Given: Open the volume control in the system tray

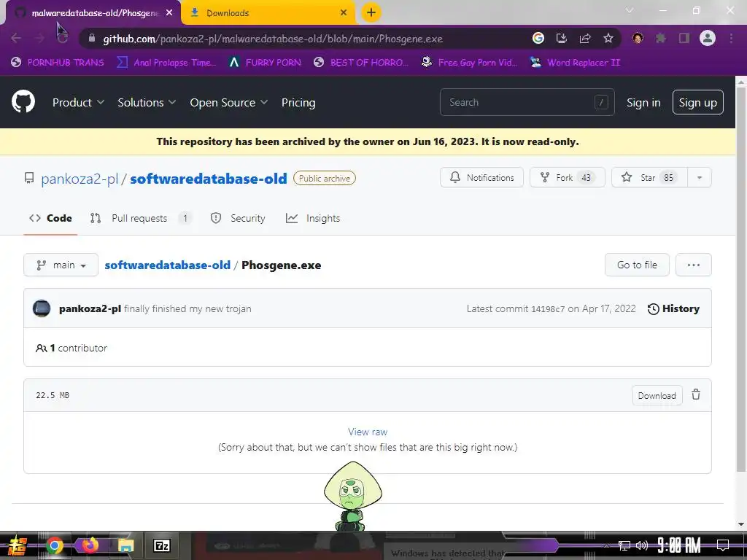Looking at the screenshot, I should pyautogui.click(x=642, y=545).
